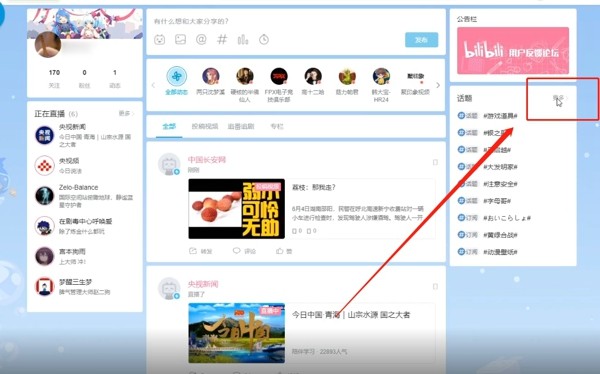Image resolution: width=600 pixels, height=374 pixels.
Task: Click the 梦醒三生梦 streamer name
Action: coord(75,282)
